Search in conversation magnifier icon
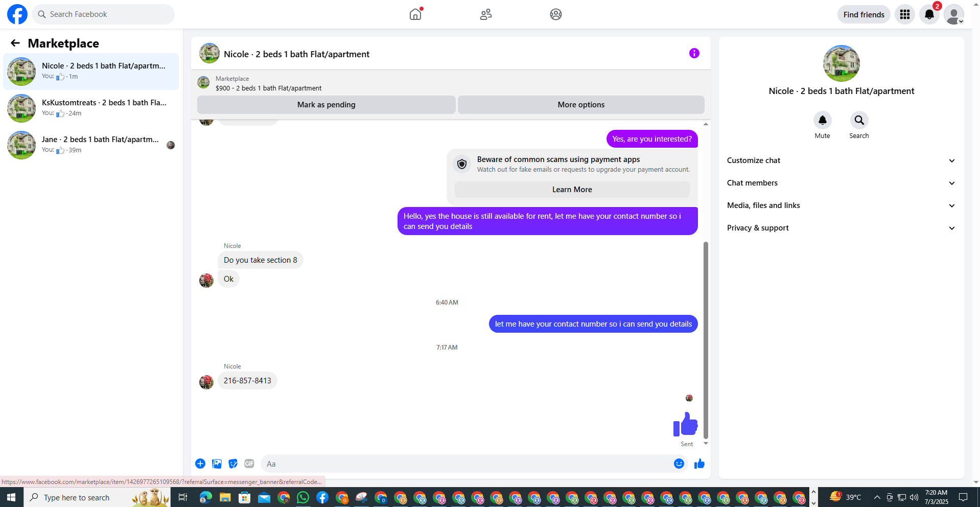This screenshot has height=507, width=980. (859, 120)
